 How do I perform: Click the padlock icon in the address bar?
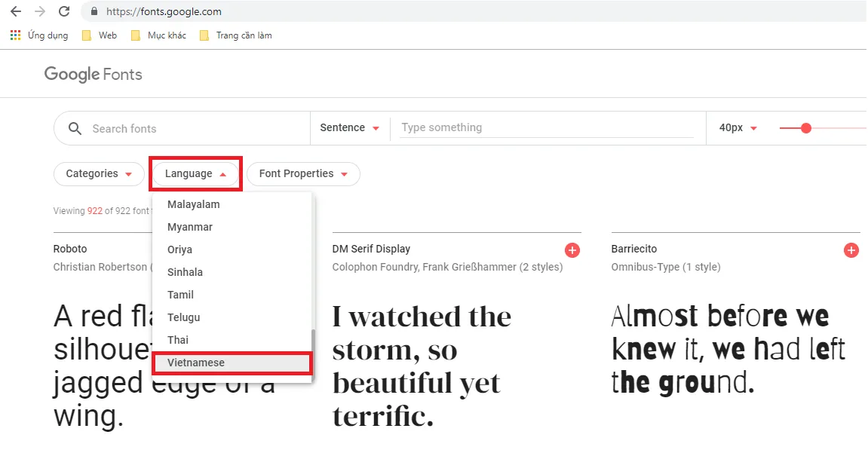[94, 11]
